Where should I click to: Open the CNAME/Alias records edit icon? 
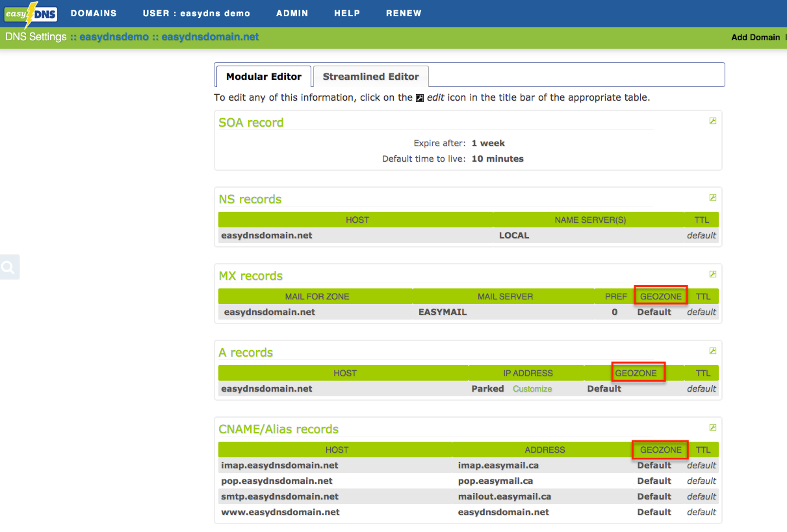coord(712,427)
